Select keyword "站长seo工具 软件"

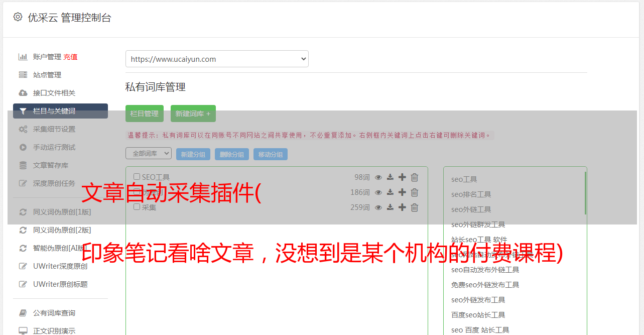479,240
